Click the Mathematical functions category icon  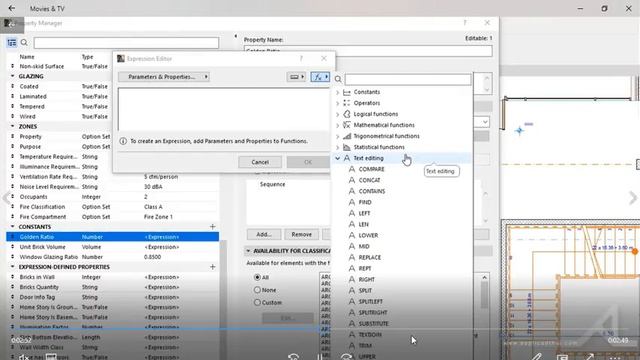pyautogui.click(x=347, y=125)
